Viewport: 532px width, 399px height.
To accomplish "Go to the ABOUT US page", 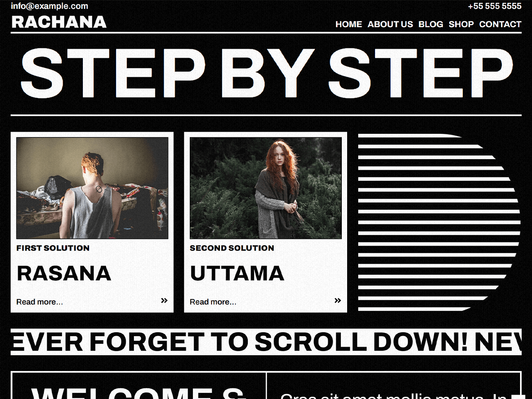I will [x=390, y=24].
